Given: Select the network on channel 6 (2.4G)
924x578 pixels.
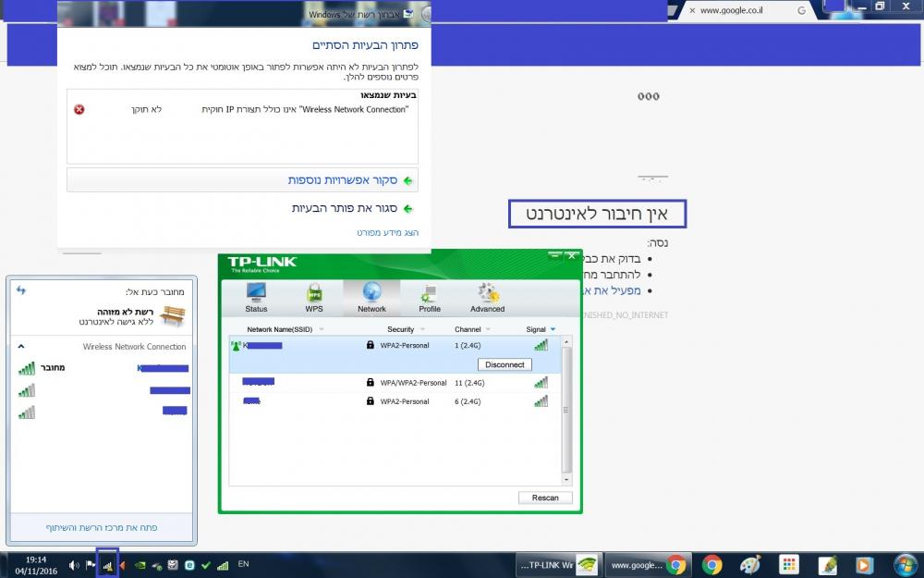Looking at the screenshot, I should click(x=395, y=401).
